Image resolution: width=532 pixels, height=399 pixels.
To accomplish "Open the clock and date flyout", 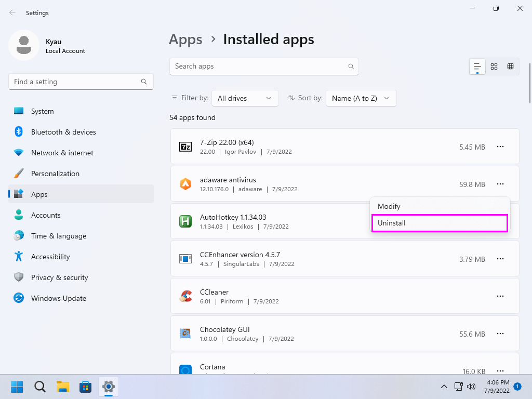I will [x=496, y=387].
